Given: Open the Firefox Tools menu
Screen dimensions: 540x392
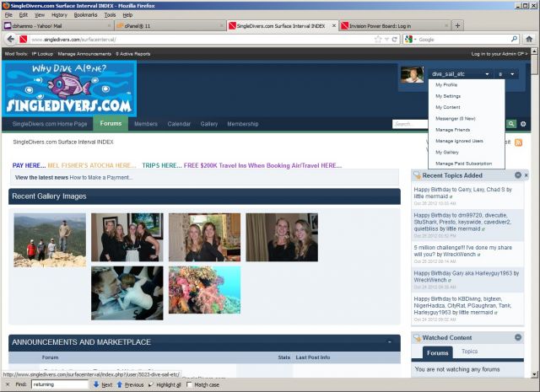Looking at the screenshot, I should 110,15.
